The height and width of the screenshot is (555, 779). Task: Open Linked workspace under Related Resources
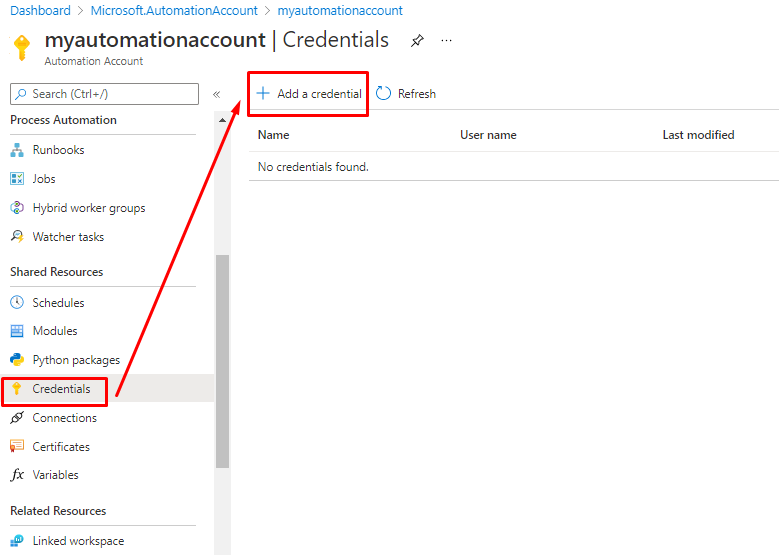coord(78,541)
